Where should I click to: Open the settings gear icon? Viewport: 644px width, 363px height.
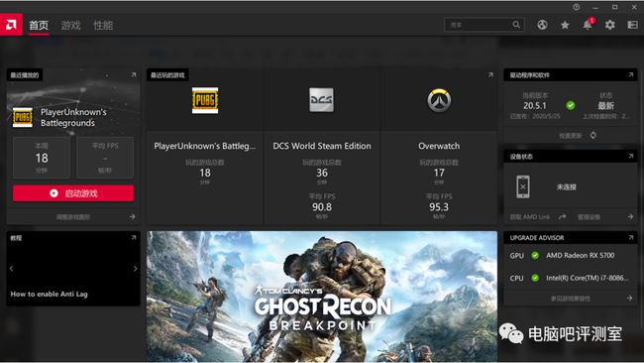pos(610,25)
